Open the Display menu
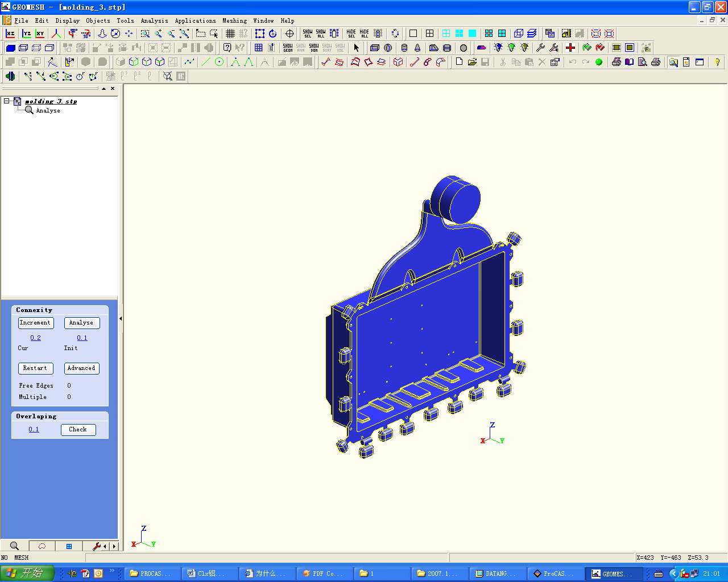This screenshot has width=728, height=582. click(x=68, y=20)
